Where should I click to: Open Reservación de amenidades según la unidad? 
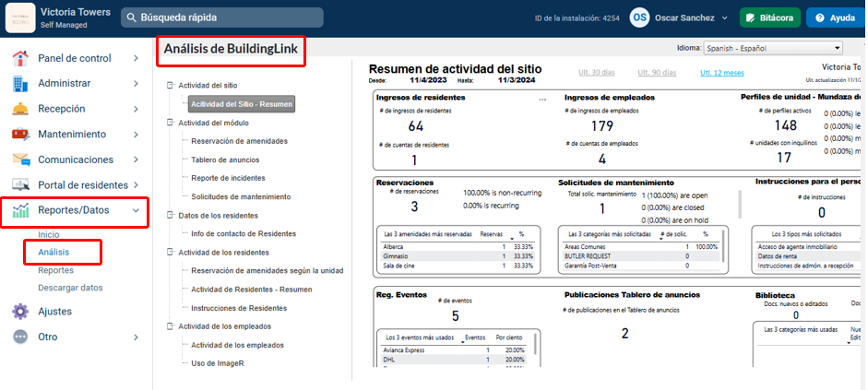coord(268,270)
